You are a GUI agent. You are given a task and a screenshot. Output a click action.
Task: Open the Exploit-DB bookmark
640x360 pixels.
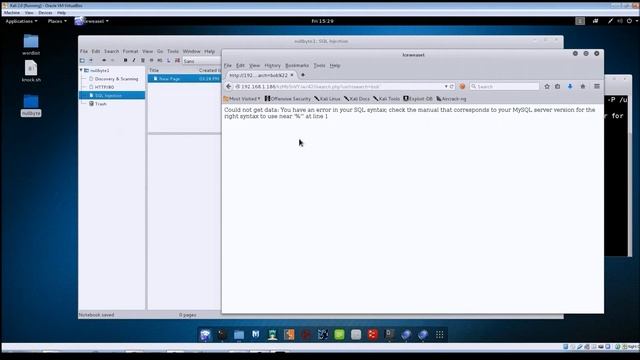pyautogui.click(x=418, y=99)
